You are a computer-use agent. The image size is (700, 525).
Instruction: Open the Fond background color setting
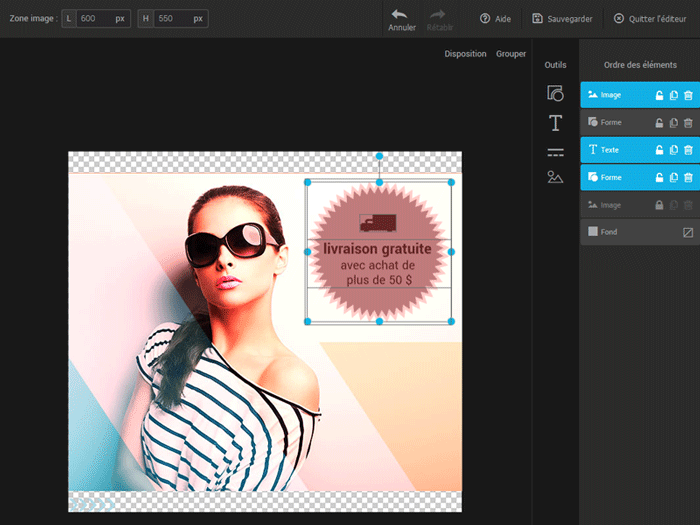688,232
